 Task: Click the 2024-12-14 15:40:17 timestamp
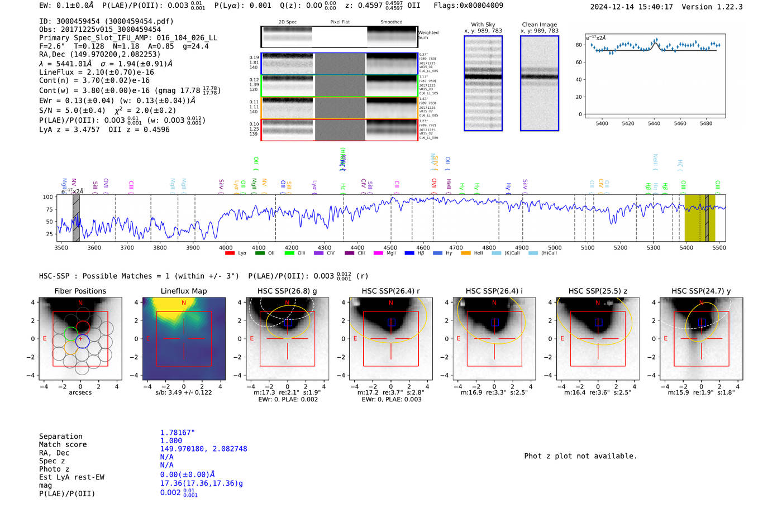click(631, 7)
